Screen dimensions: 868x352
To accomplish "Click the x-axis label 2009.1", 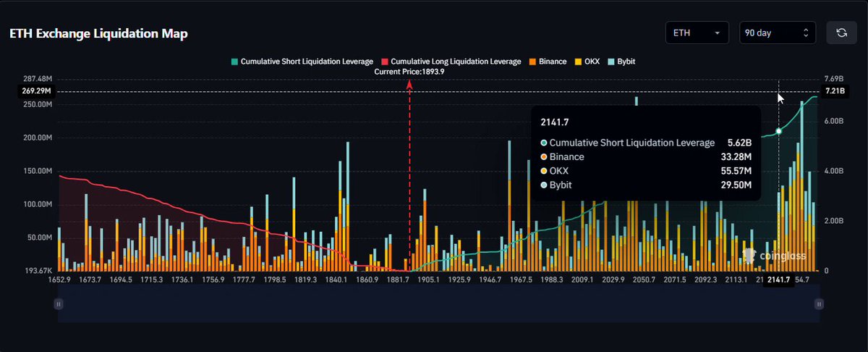I will click(x=582, y=280).
